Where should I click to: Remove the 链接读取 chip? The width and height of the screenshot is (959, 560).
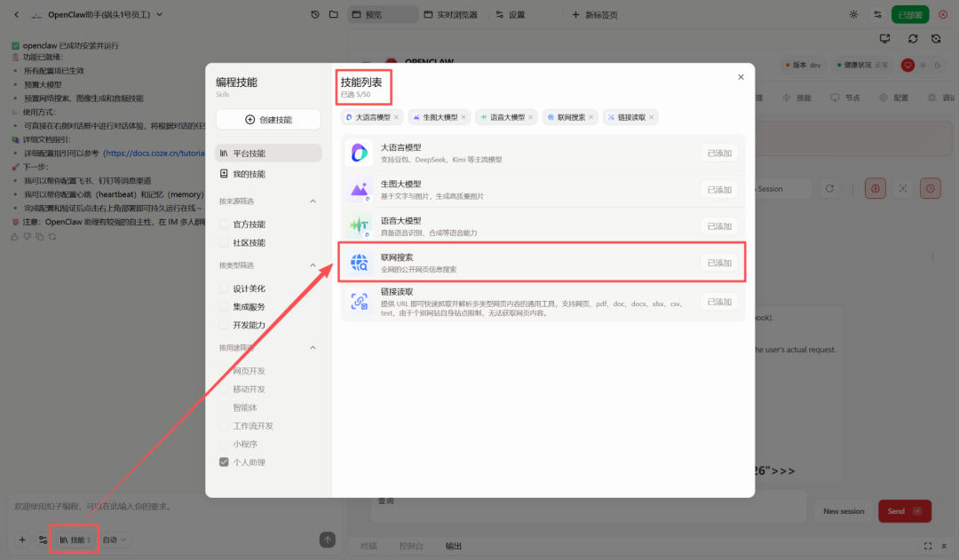click(652, 117)
